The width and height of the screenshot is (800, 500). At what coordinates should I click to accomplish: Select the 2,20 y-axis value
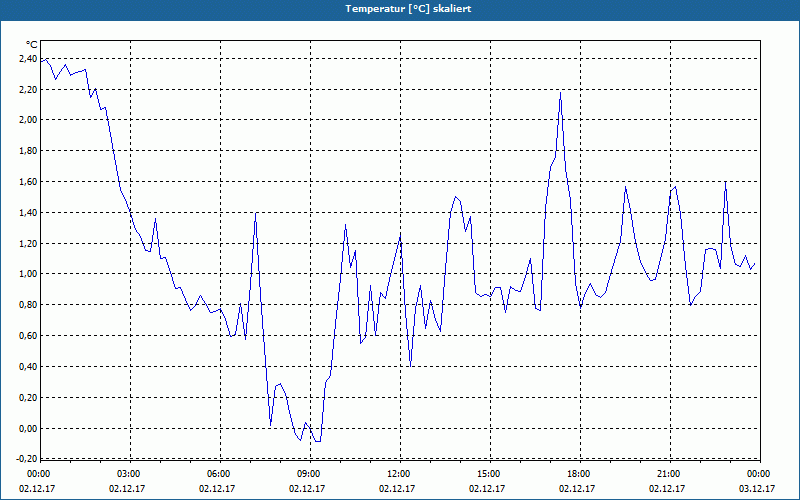tap(28, 90)
